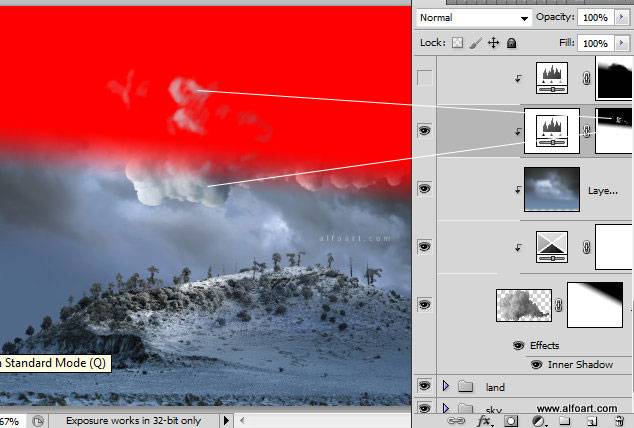This screenshot has width=634, height=428.
Task: Select the hidden Levels adjustment layer icon
Action: [552, 78]
